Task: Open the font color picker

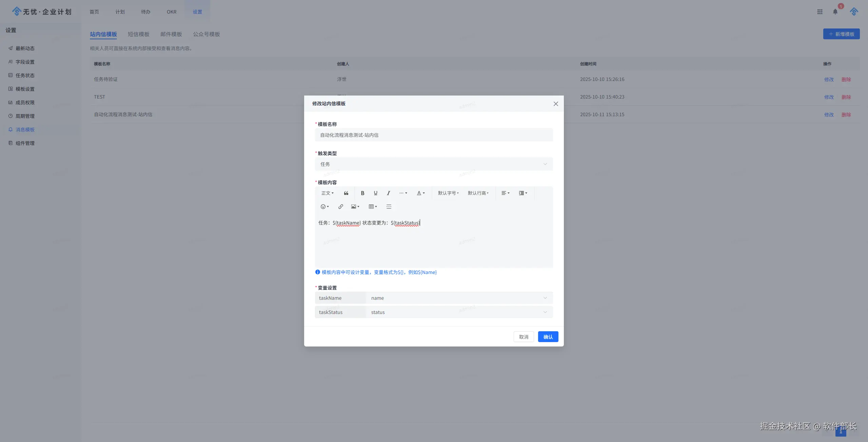Action: [x=420, y=193]
